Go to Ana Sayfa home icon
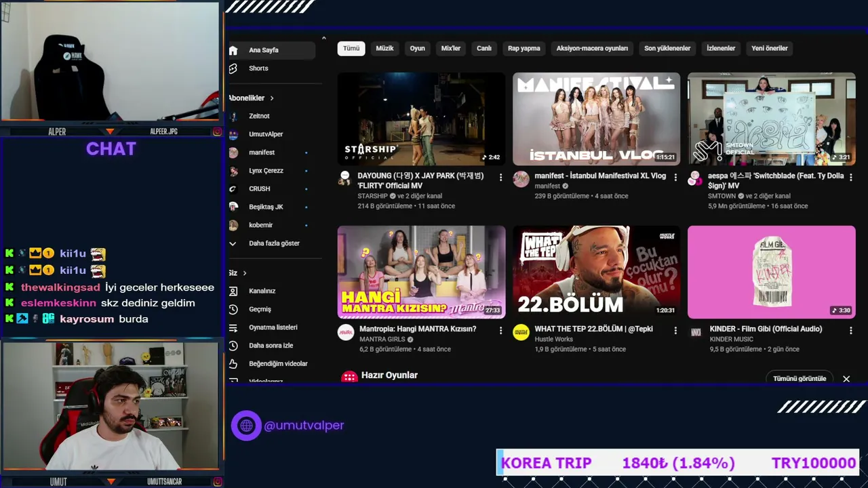This screenshot has width=868, height=488. click(233, 50)
